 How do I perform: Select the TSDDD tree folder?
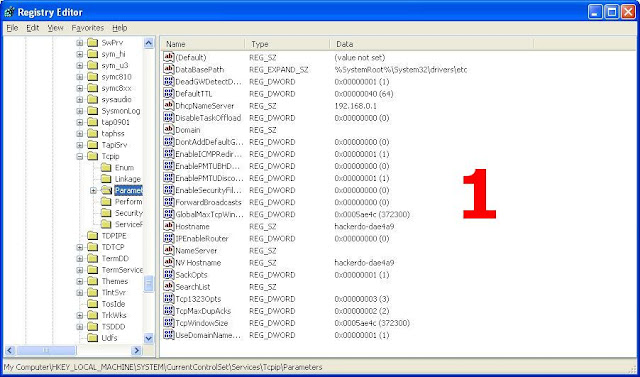(x=113, y=327)
